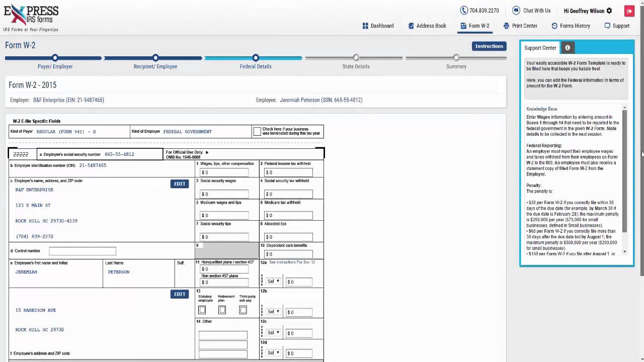Click the Address Book icon
644x362 pixels.
pyautogui.click(x=411, y=26)
